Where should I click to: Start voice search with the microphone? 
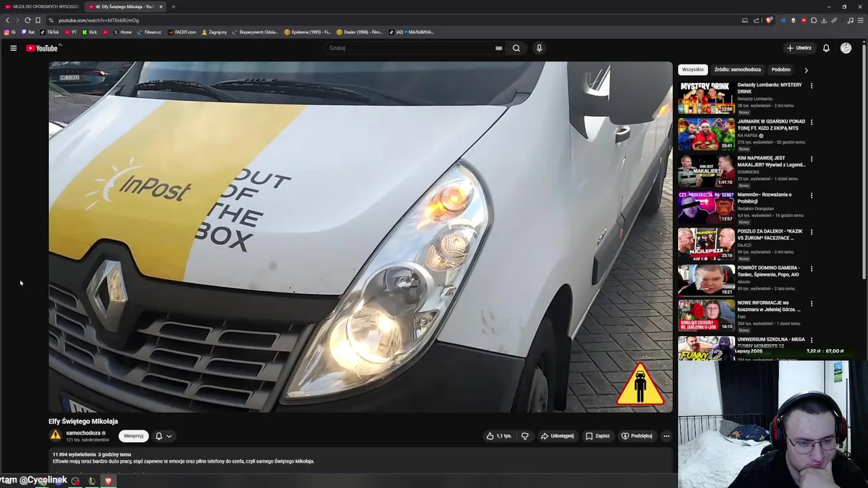pos(539,48)
